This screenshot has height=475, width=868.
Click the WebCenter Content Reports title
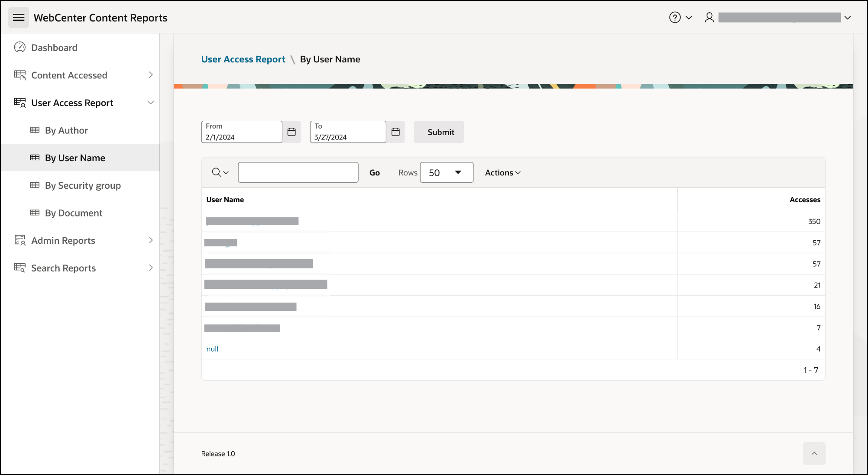coord(100,18)
